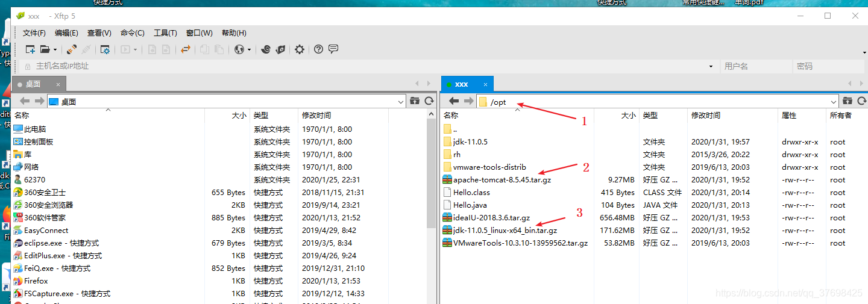
Task: Click the 用户名 username field
Action: 756,66
